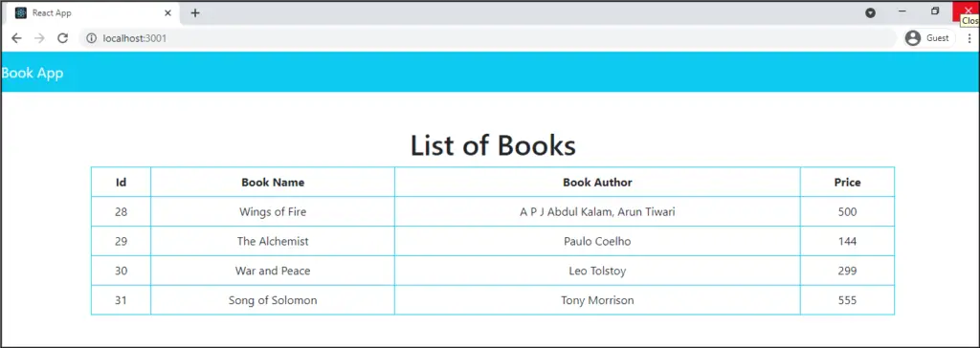Viewport: 980px width, 348px height.
Task: Click the circular dropdown icon in title bar
Action: (871, 13)
